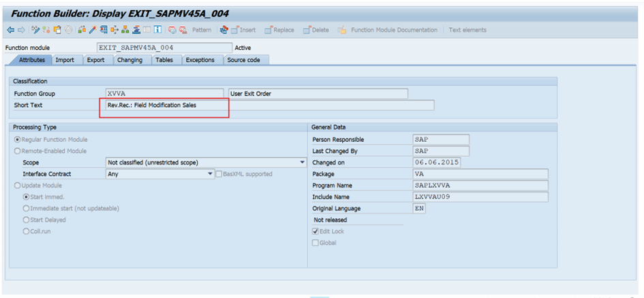Screen dimensions: 644x298
Task: Select the Attributes tab
Action: (31, 60)
